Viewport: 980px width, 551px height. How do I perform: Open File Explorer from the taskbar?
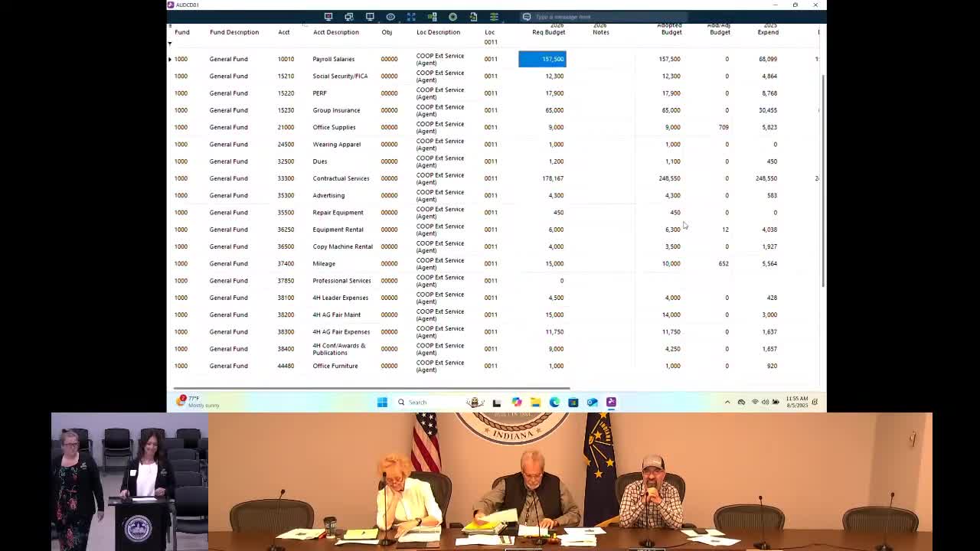(x=535, y=402)
